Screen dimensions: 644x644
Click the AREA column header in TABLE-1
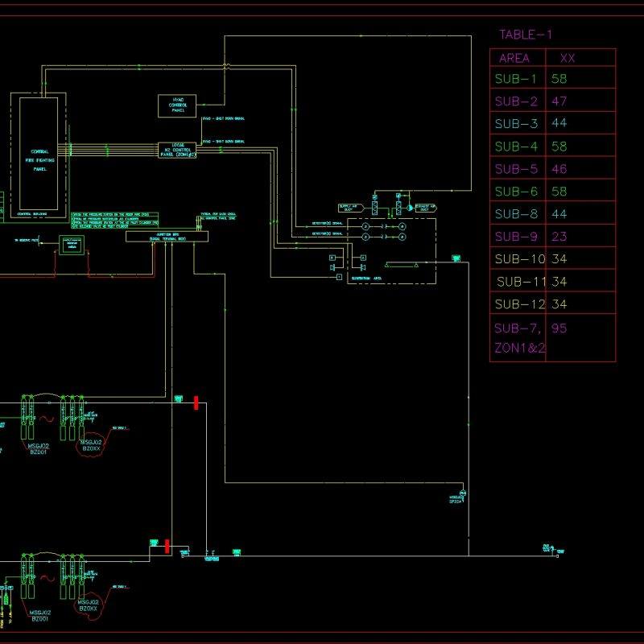point(514,58)
